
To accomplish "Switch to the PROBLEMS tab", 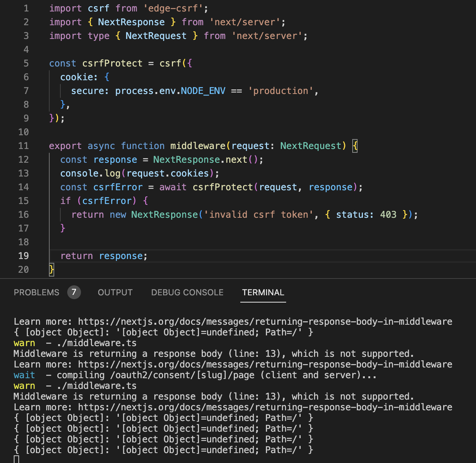I will pyautogui.click(x=36, y=292).
